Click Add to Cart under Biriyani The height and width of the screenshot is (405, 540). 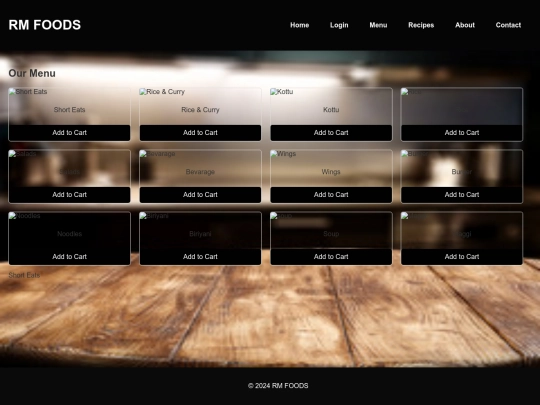click(x=200, y=257)
